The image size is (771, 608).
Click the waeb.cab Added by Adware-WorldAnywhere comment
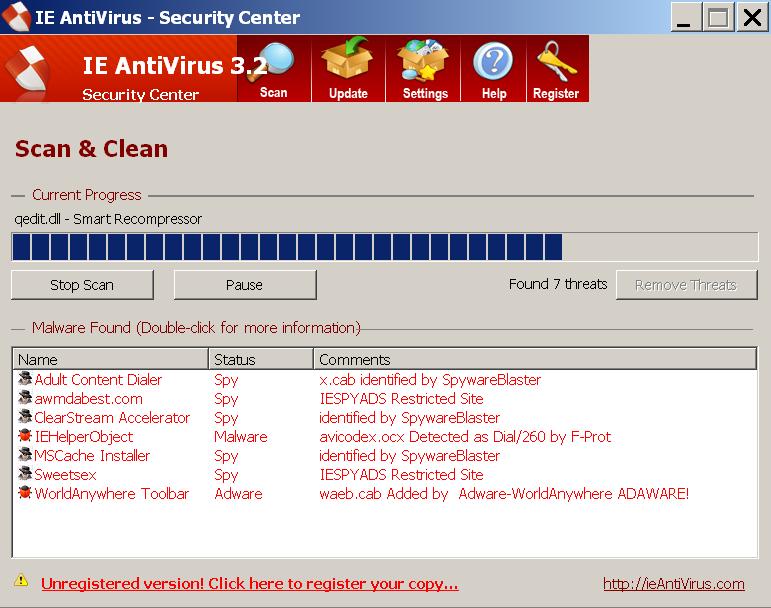coord(504,493)
